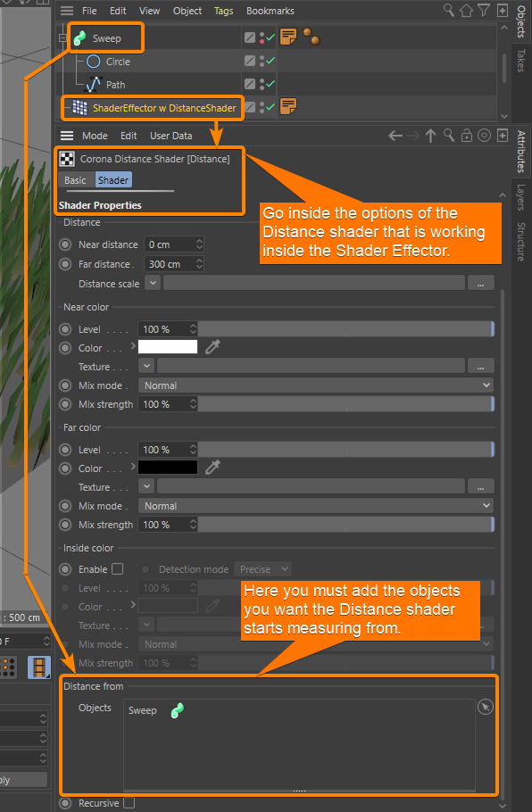Click the Near distance value field
Viewport: 532px width, 812px height.
(170, 244)
